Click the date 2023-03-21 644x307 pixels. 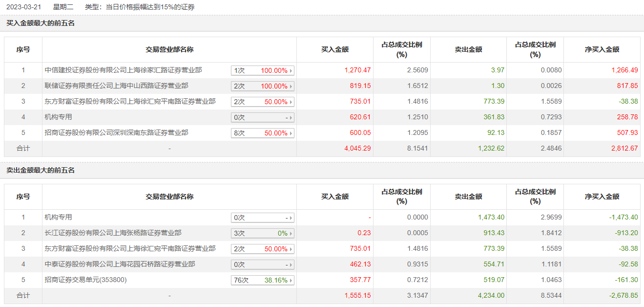coord(23,7)
